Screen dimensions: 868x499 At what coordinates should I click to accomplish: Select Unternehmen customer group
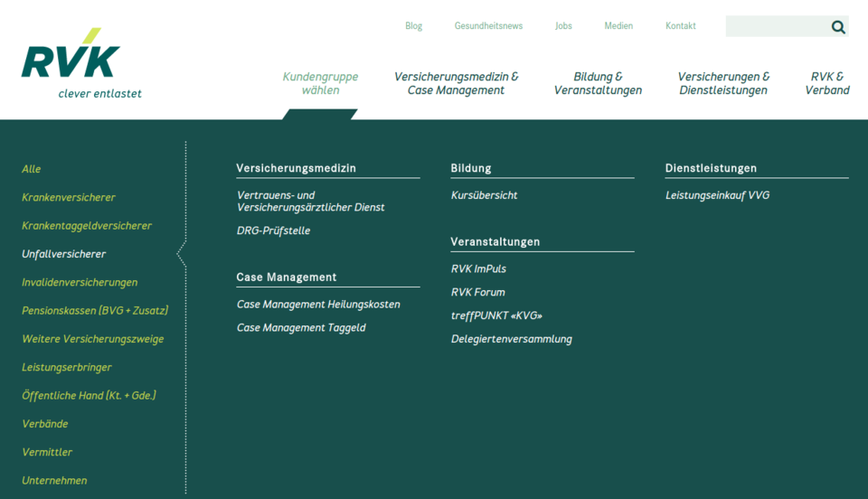54,480
